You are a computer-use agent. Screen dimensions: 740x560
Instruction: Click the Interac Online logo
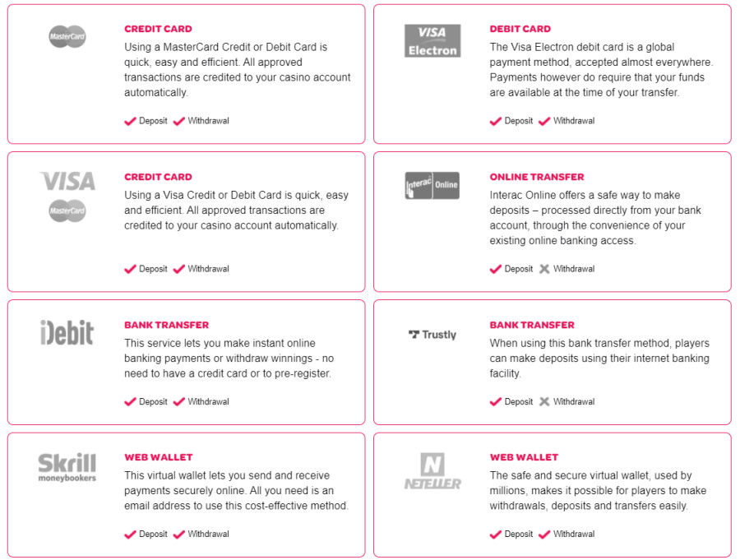click(x=432, y=185)
